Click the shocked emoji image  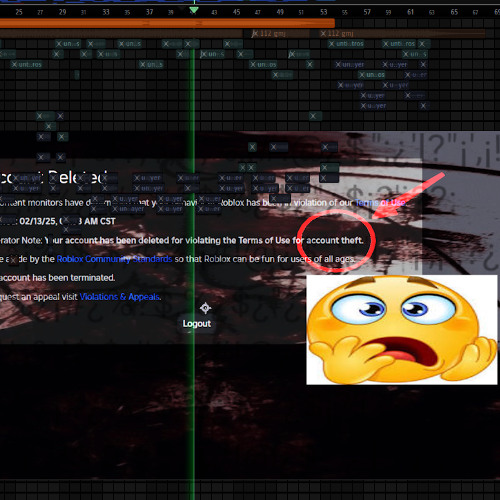pos(402,330)
